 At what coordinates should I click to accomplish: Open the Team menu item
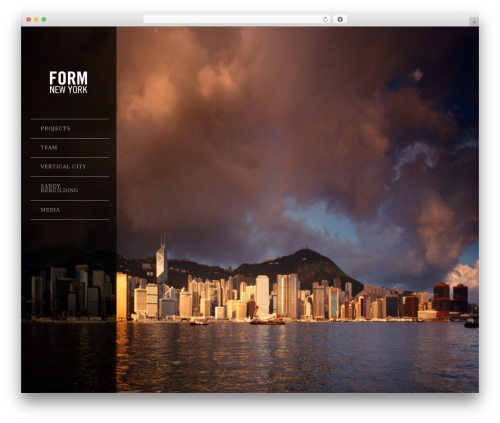(x=49, y=147)
